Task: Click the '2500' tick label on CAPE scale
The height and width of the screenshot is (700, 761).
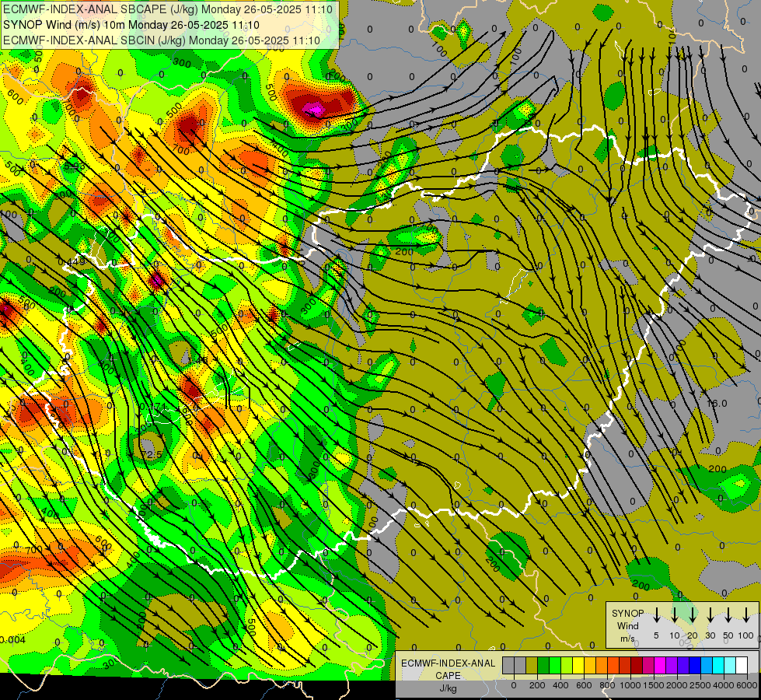Action: (x=700, y=685)
